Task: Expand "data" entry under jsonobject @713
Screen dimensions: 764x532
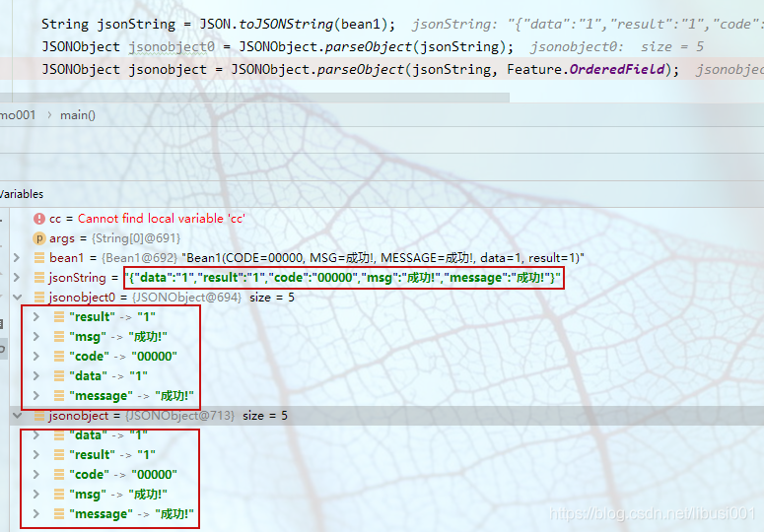Action: tap(36, 435)
